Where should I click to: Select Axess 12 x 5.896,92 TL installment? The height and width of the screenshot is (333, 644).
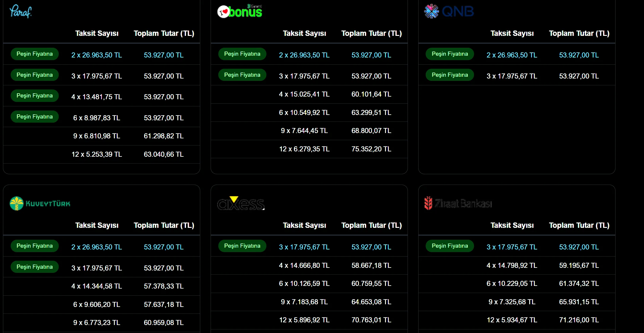click(x=304, y=320)
